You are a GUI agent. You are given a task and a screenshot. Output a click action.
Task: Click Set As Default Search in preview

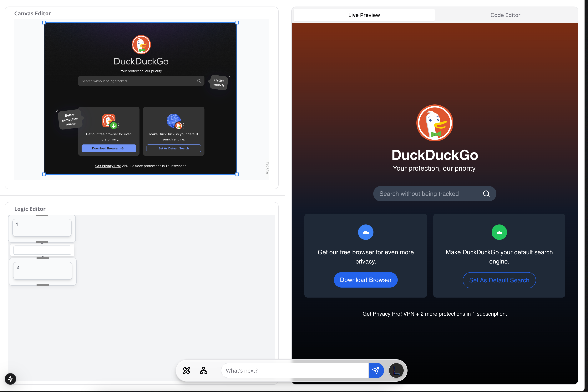pyautogui.click(x=499, y=280)
